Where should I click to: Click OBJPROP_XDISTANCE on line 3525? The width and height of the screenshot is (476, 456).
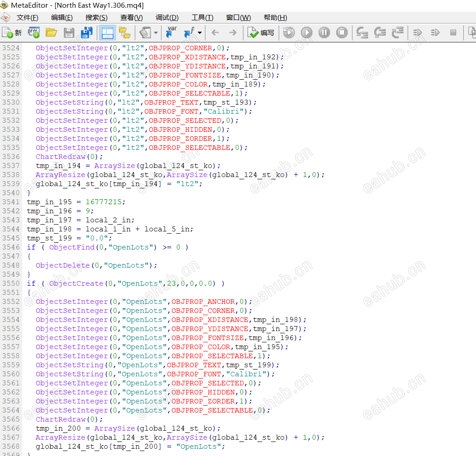click(x=187, y=57)
